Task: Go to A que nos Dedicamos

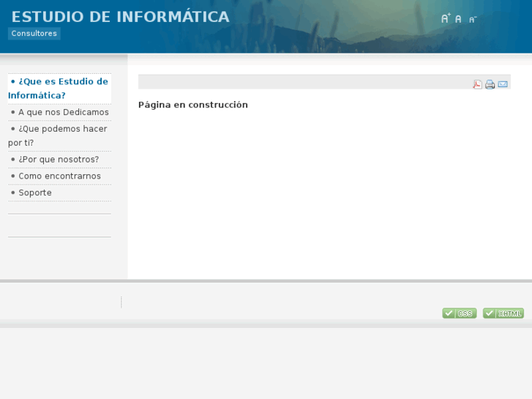Action: [60, 112]
